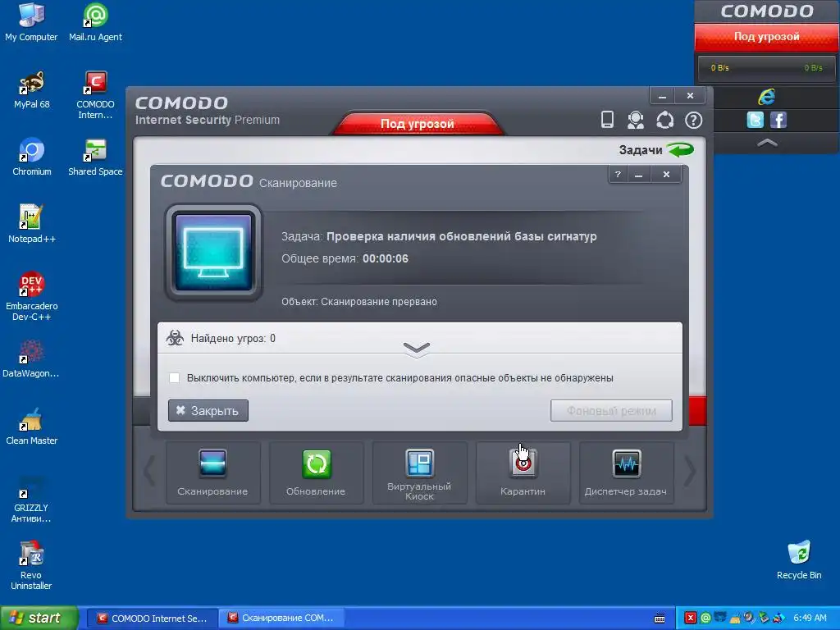Click the red X COMODO tray icon

click(x=691, y=619)
